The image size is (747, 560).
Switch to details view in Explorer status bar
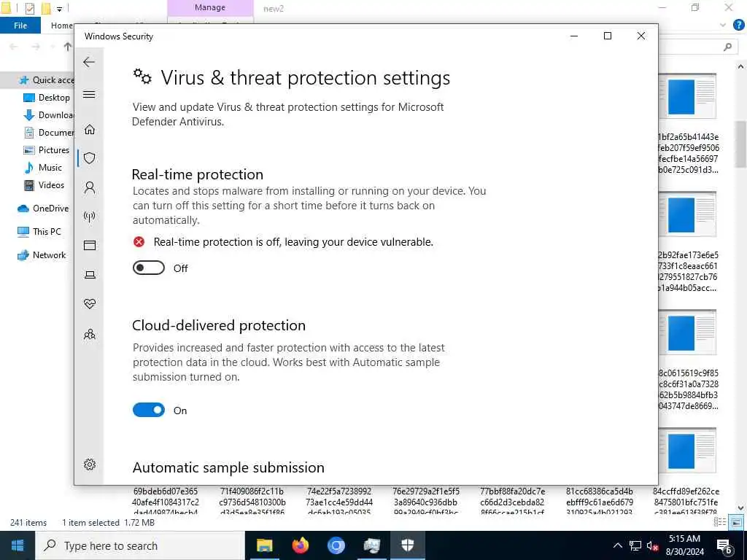(720, 522)
